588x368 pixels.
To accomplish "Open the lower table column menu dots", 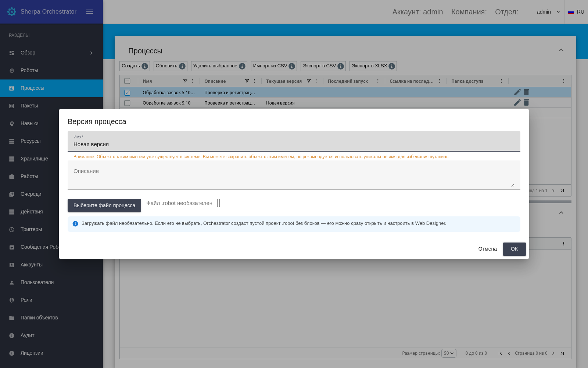I will [x=564, y=244].
